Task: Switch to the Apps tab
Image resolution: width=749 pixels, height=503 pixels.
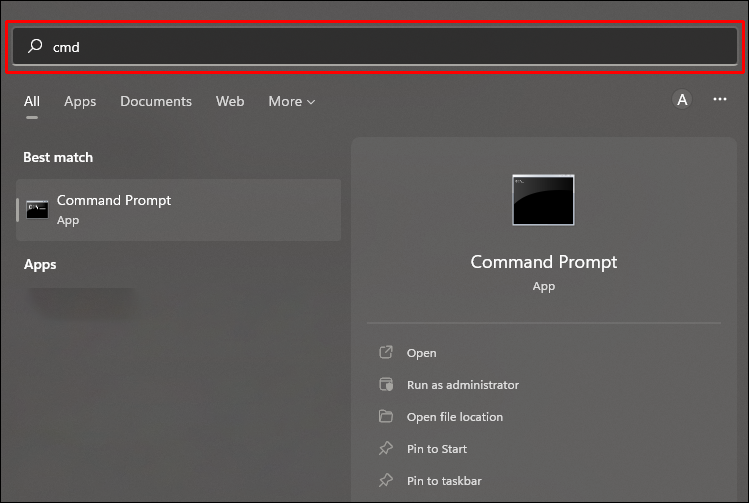Action: click(x=80, y=101)
